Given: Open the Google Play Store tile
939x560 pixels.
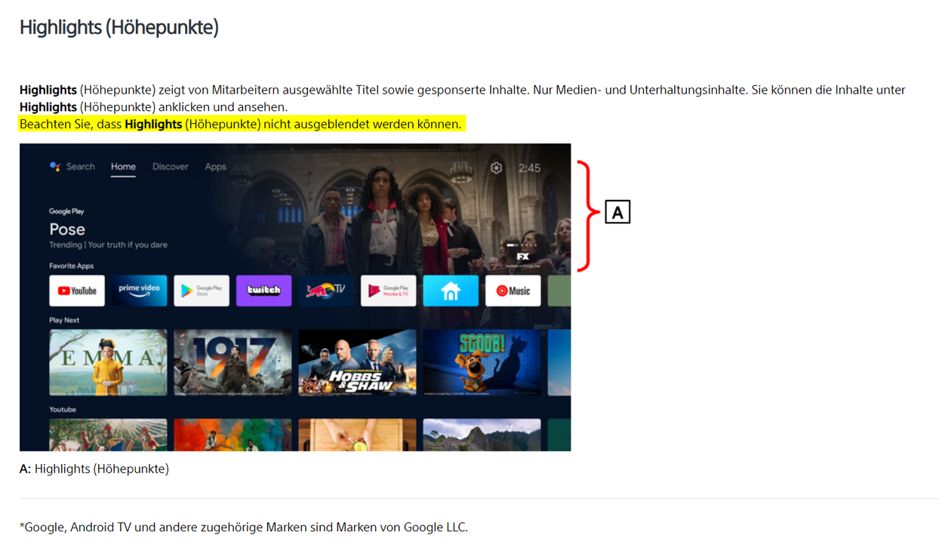Looking at the screenshot, I should pos(202,291).
